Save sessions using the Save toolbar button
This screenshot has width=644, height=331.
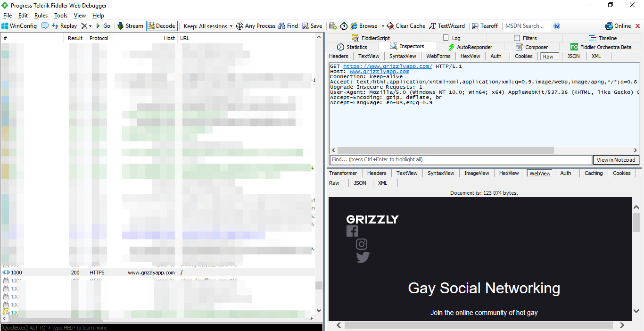(312, 26)
